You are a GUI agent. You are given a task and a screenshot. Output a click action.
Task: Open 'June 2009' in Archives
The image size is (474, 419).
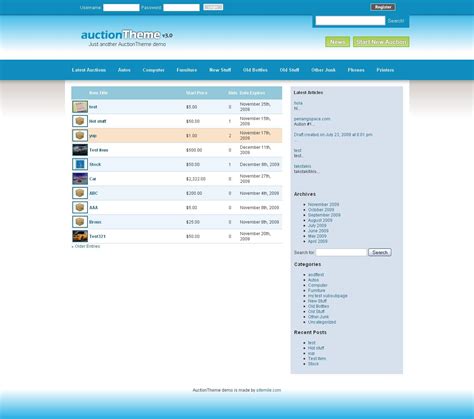click(x=318, y=231)
